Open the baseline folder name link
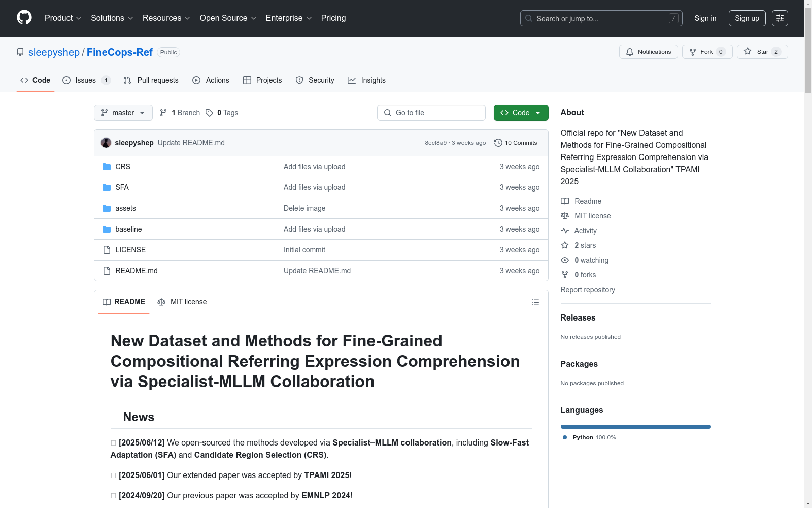 tap(128, 229)
